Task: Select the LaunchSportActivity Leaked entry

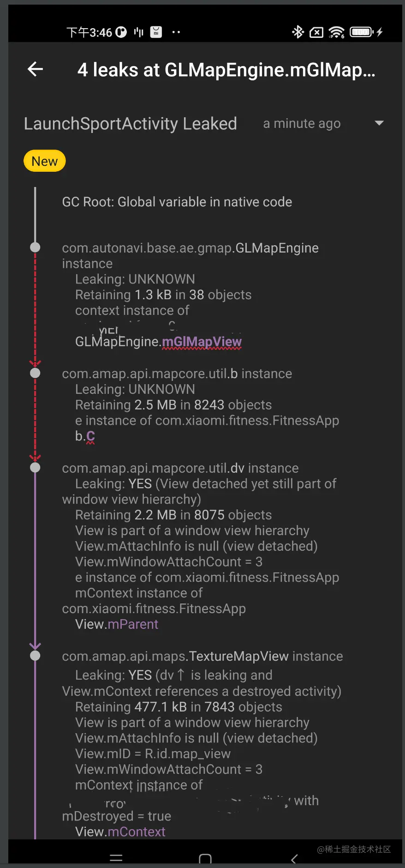Action: [x=130, y=124]
